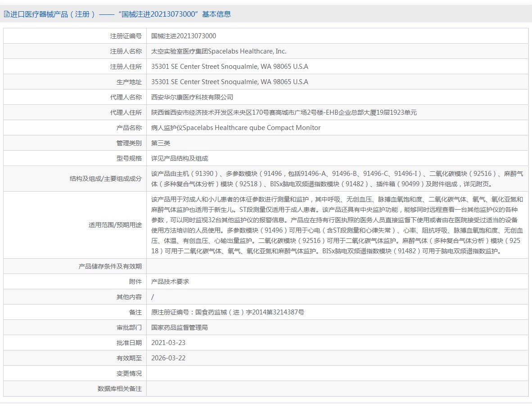Select 详见产品结构及组成 value
532x408 pixels.
coord(180,158)
